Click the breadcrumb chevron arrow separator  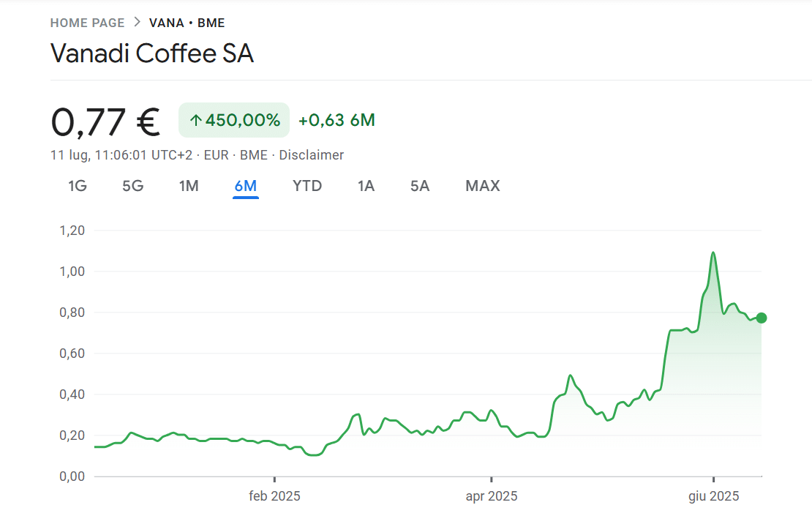pos(138,22)
